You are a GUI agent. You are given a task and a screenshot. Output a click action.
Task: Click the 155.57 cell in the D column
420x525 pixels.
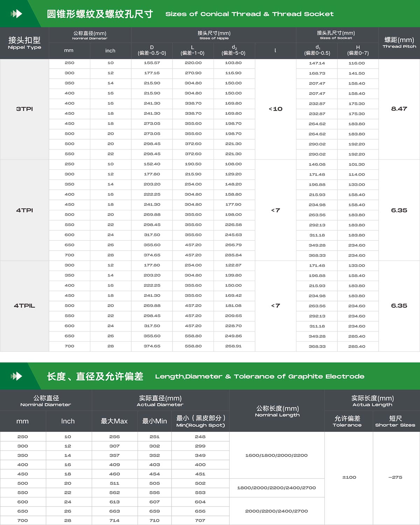pyautogui.click(x=152, y=63)
